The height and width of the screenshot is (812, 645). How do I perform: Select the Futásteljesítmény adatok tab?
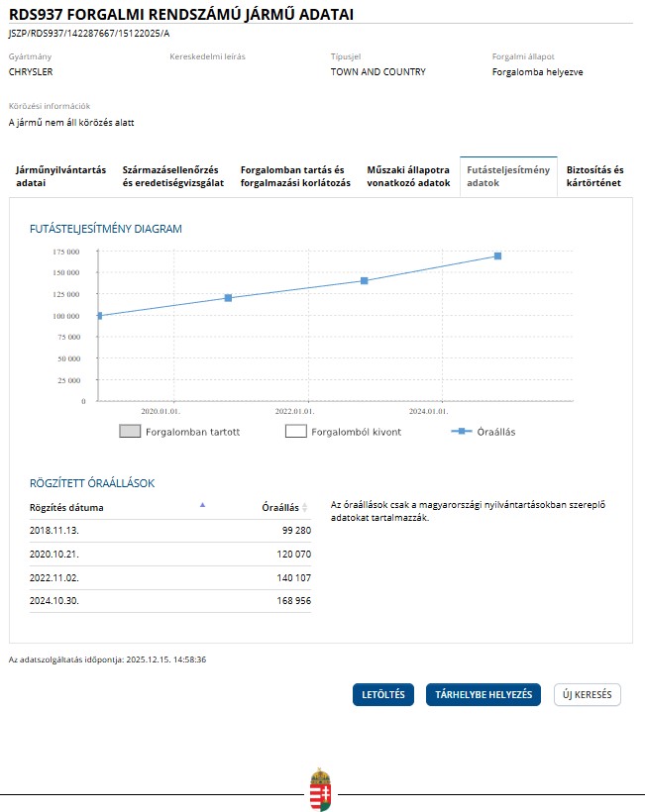point(508,176)
